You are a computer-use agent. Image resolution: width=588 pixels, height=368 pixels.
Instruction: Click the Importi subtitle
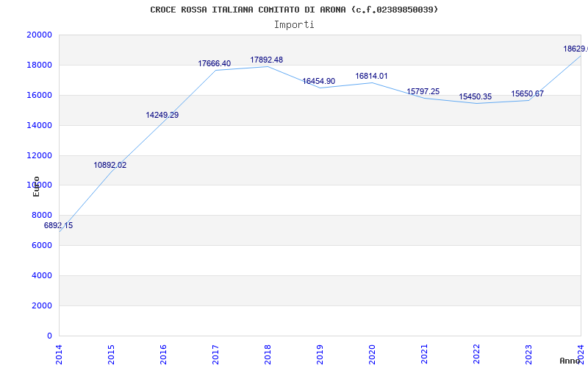[x=294, y=25]
